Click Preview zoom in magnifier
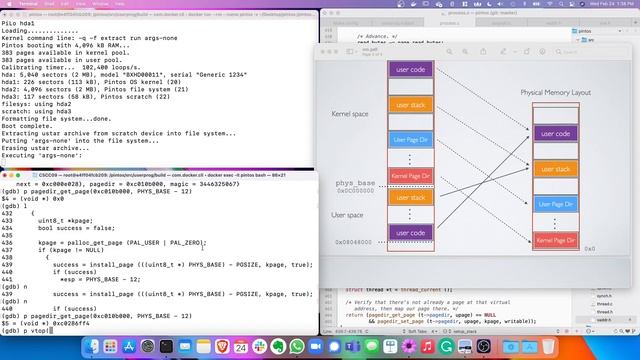The image size is (640, 360). tap(465, 52)
